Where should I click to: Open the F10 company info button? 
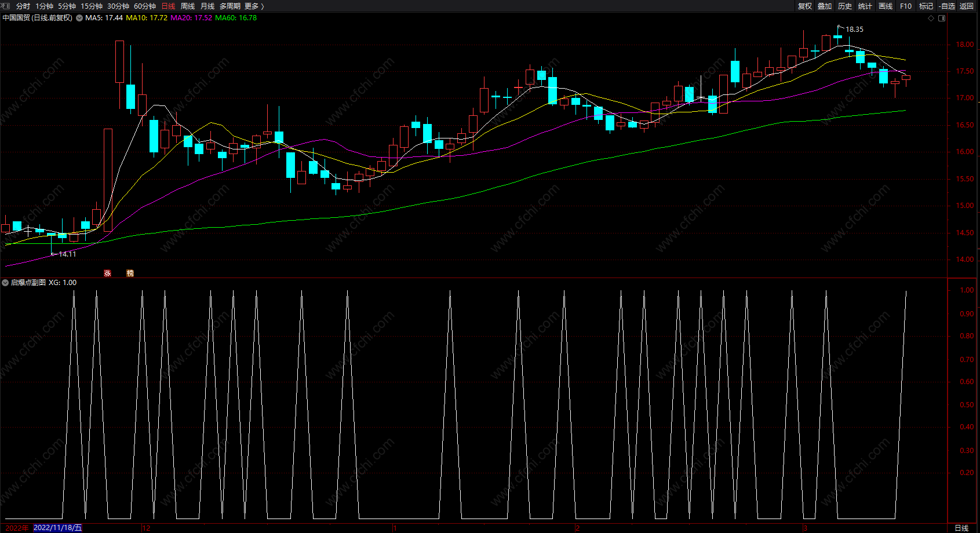click(x=906, y=6)
